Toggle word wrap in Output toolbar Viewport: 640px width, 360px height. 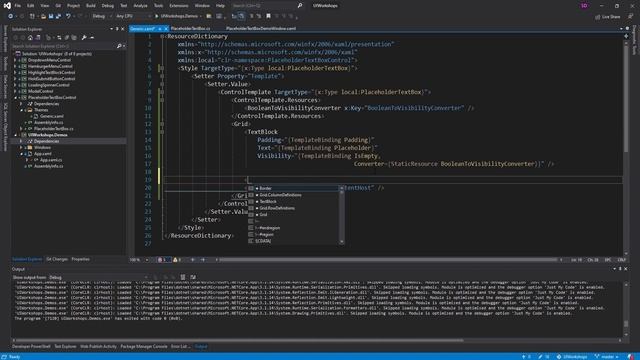point(193,277)
